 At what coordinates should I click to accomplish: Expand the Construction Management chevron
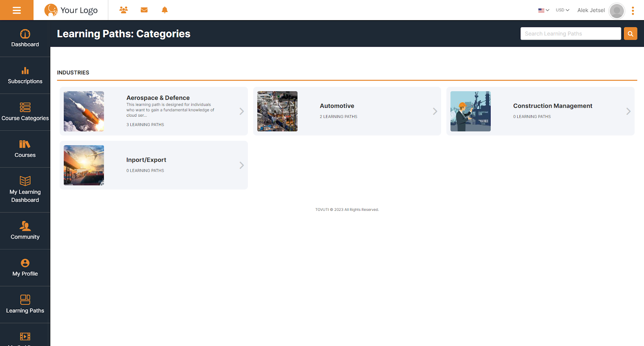628,111
